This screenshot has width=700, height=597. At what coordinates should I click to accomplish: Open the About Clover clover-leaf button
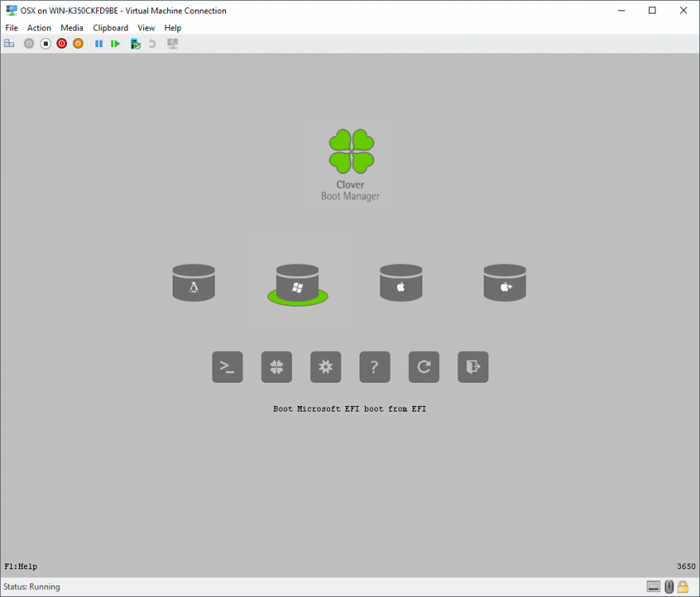tap(276, 367)
